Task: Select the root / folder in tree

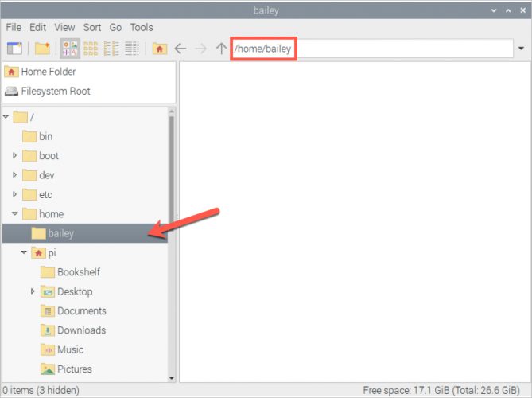Action: (23, 117)
